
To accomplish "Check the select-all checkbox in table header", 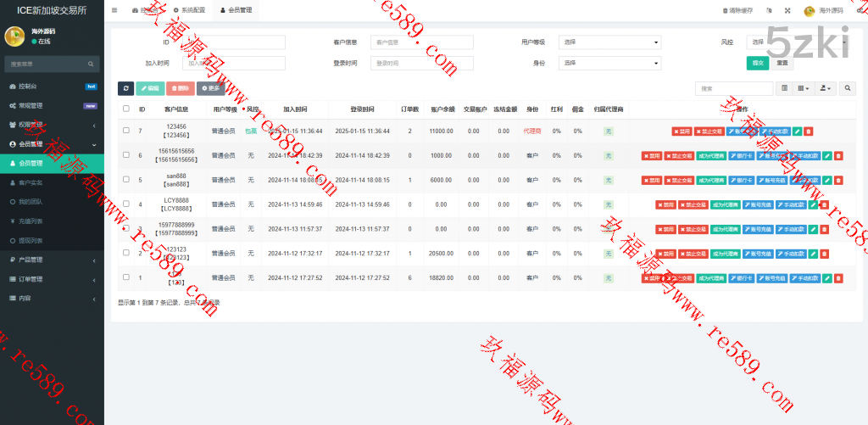I will coord(126,109).
